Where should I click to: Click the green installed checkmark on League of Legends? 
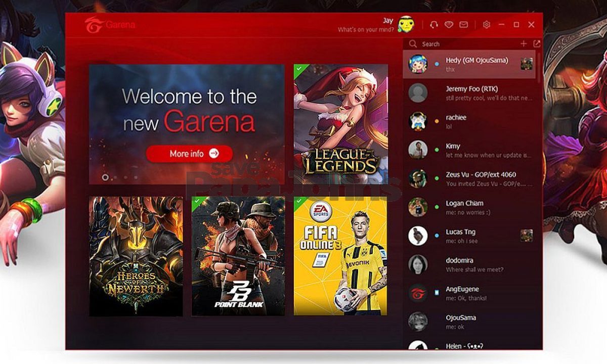tap(298, 69)
